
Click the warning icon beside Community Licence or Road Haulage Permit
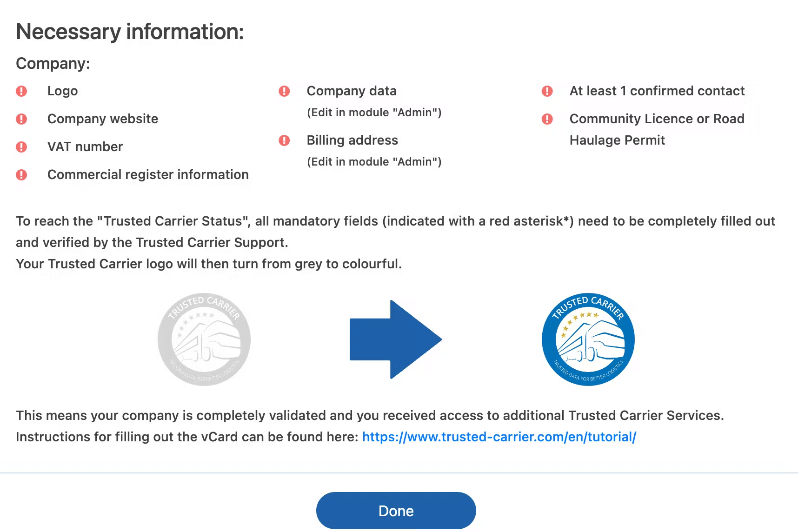[547, 119]
